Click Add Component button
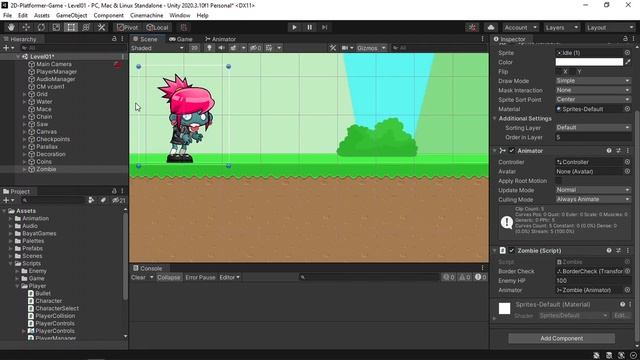 point(562,338)
